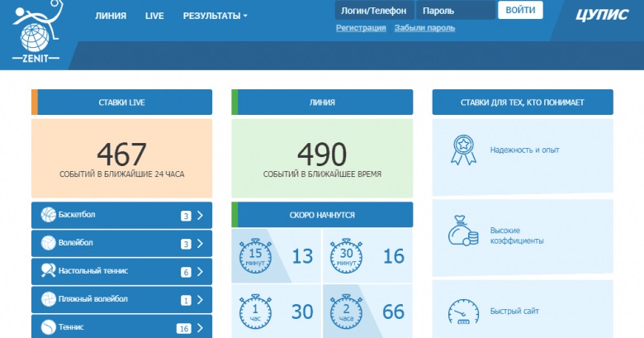Expand the Настольный теннис row arrow
Viewport: 644px width, 338px height.
(200, 272)
